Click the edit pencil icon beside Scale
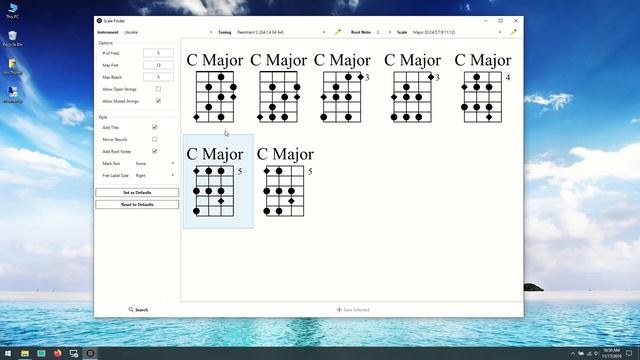 [x=513, y=32]
